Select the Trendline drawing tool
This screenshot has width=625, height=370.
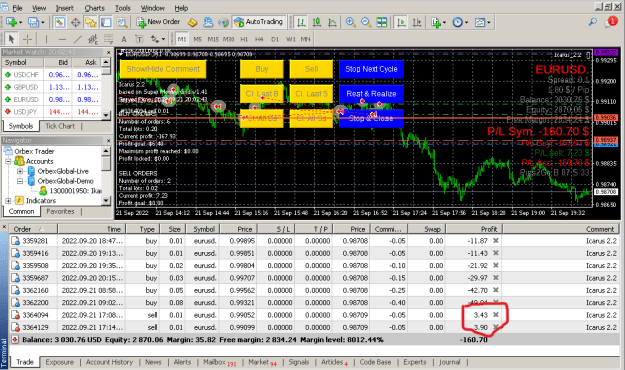click(x=77, y=39)
